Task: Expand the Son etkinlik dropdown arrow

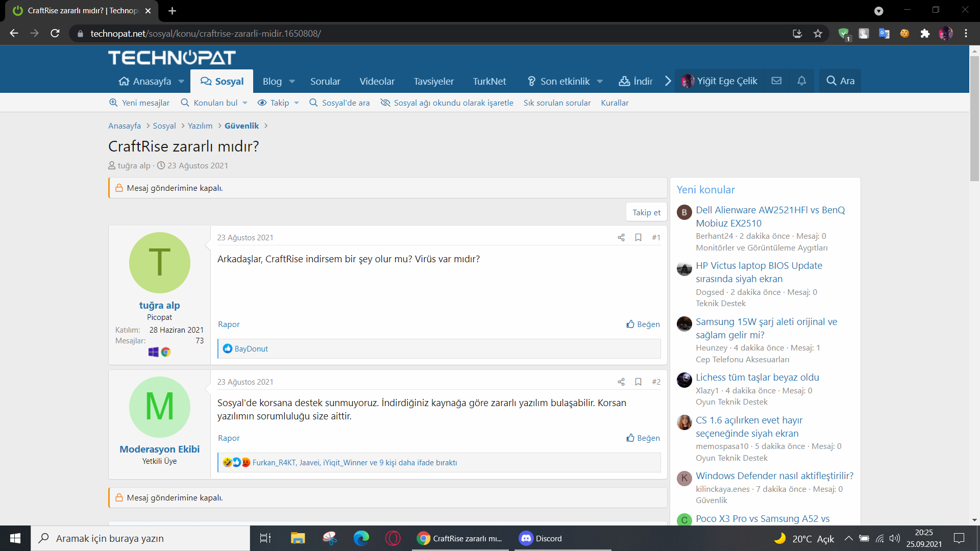Action: point(600,82)
